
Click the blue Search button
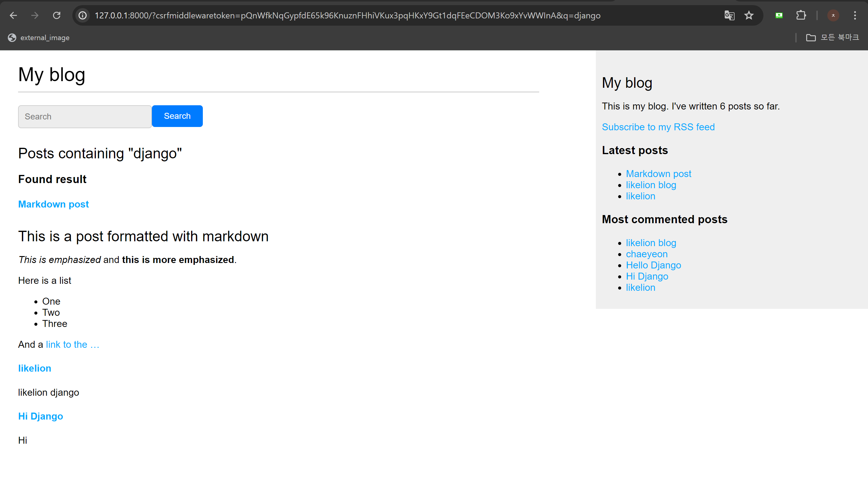pyautogui.click(x=177, y=116)
